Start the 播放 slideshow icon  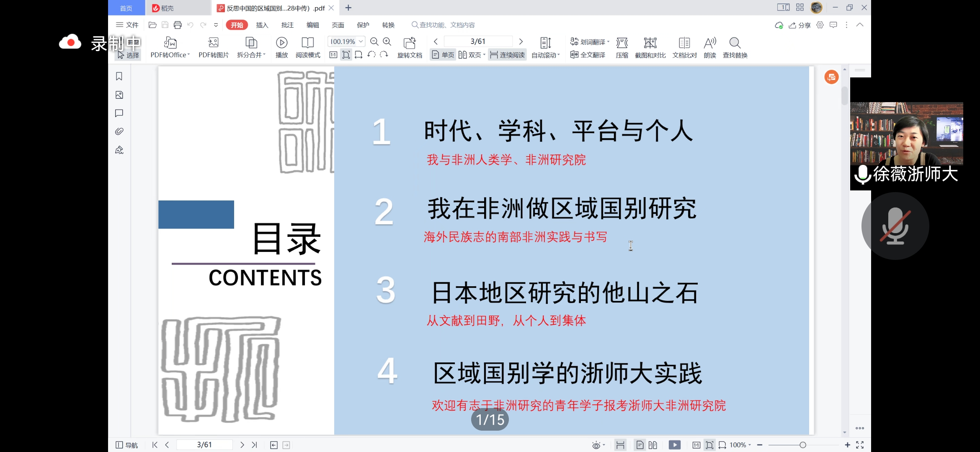282,43
